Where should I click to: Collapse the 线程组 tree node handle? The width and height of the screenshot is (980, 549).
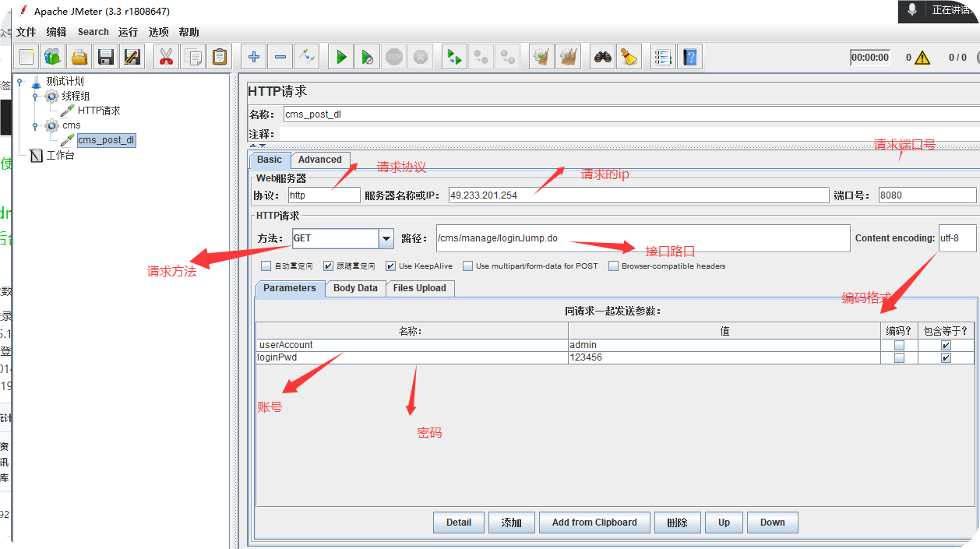[x=35, y=97]
